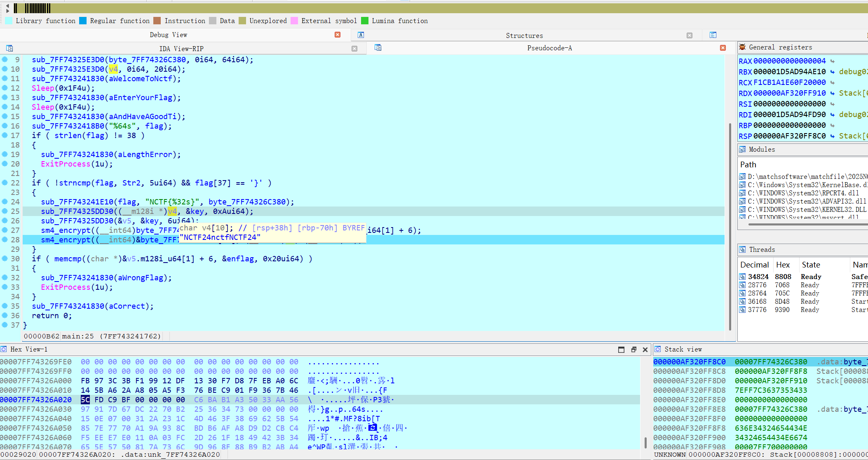Image resolution: width=868 pixels, height=460 pixels.
Task: Click the text view icon beside the Structures tab
Action: pos(360,35)
